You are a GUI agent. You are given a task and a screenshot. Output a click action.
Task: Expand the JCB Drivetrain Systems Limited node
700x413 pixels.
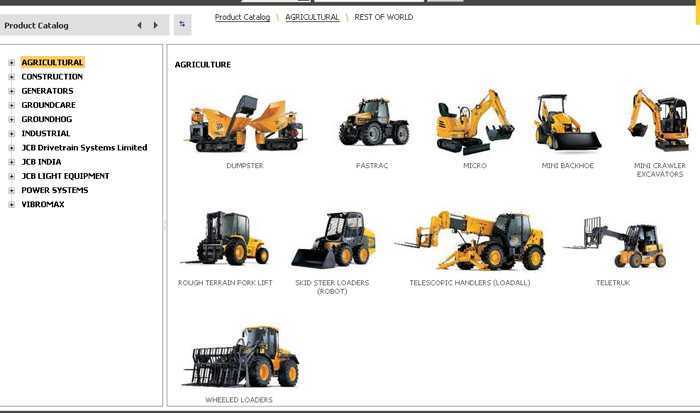[x=12, y=148]
